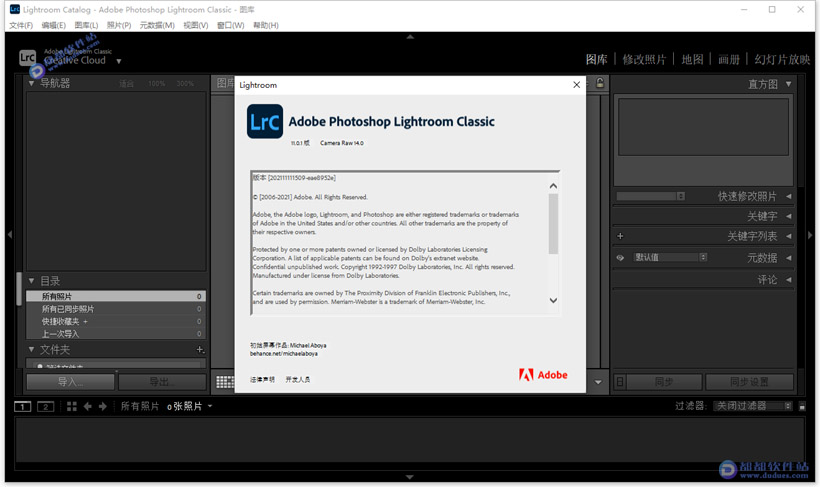The image size is (820, 487).
Task: Click the filter lock icon
Action: [x=600, y=83]
